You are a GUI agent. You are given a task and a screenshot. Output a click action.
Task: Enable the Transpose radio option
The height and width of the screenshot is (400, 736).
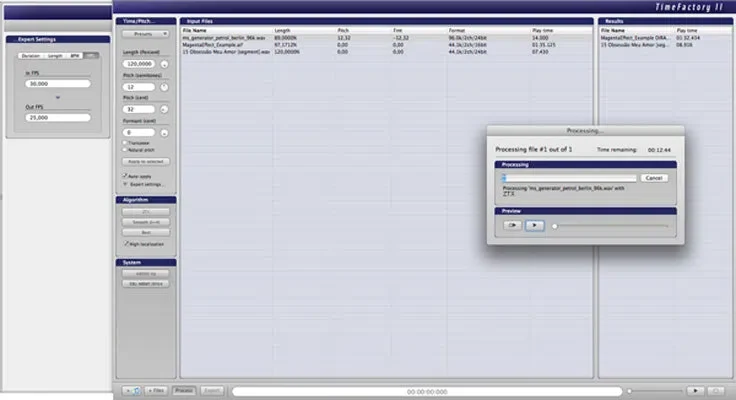125,143
